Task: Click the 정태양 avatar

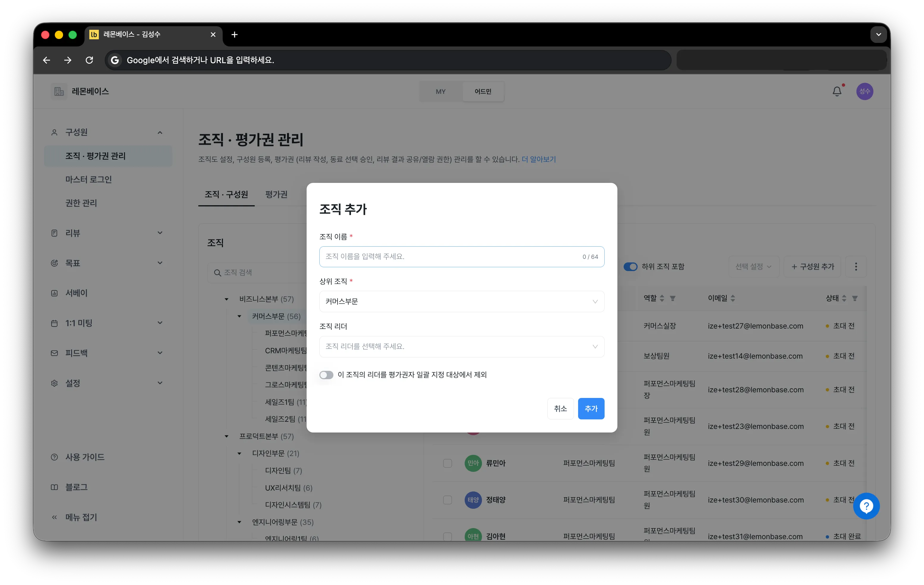Action: [473, 500]
